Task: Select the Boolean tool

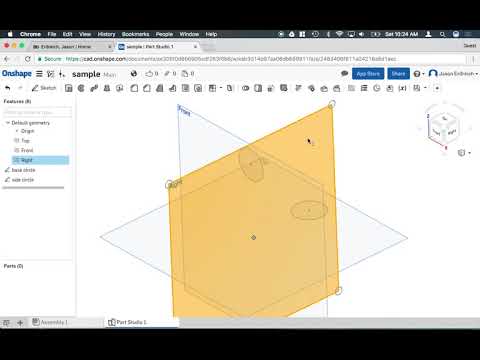Action: point(246,88)
